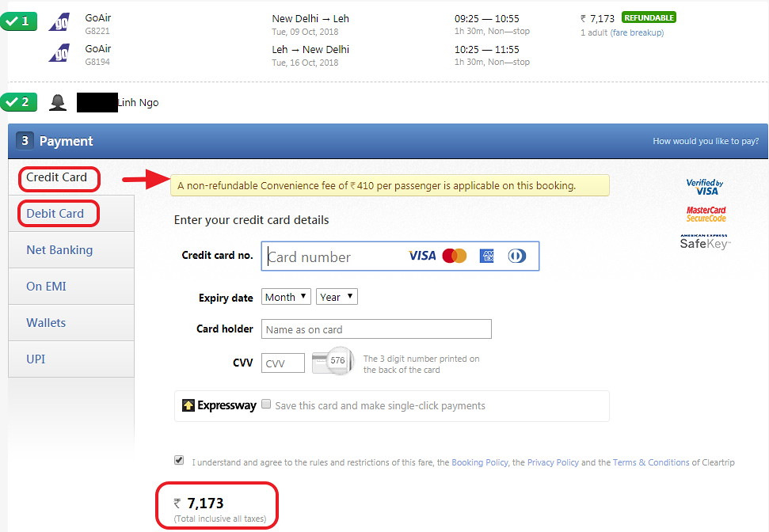The width and height of the screenshot is (769, 532).
Task: Open the Wallets payment tab
Action: pos(71,323)
